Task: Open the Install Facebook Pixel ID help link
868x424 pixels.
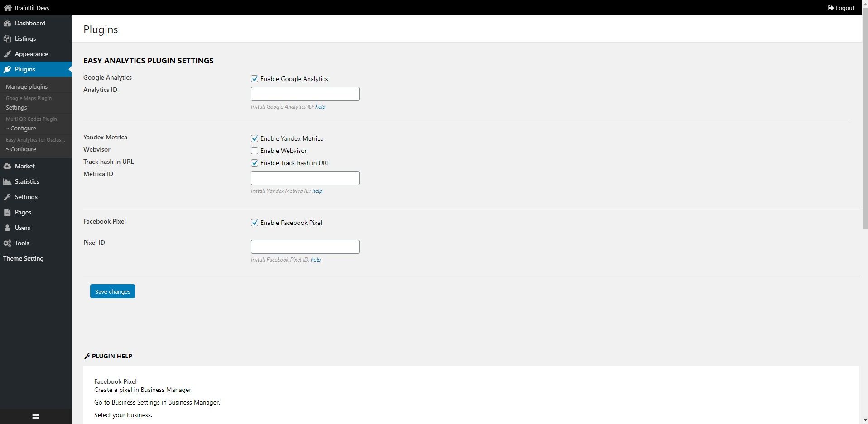Action: tap(315, 260)
